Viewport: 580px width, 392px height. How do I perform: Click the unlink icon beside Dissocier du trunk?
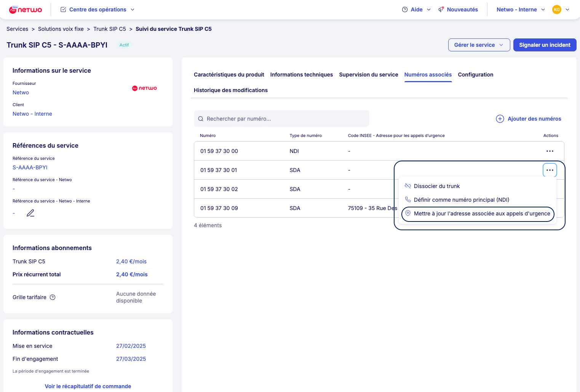coord(408,186)
